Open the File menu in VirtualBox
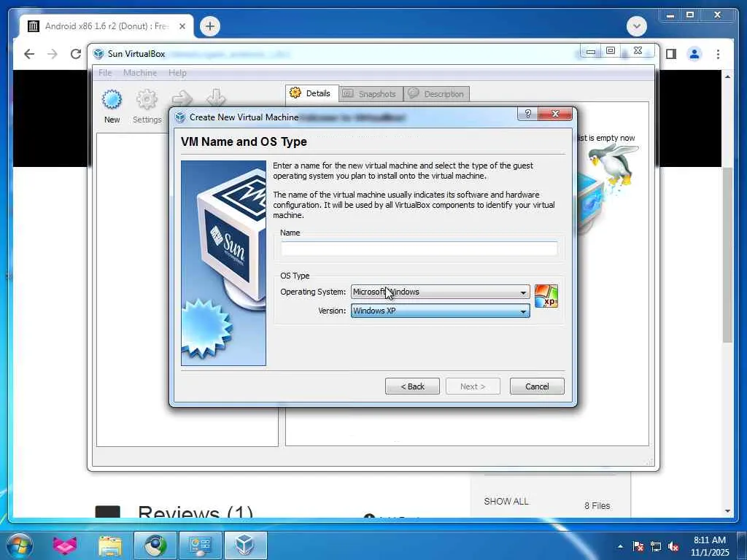Screen dimensions: 747x560 105,73
